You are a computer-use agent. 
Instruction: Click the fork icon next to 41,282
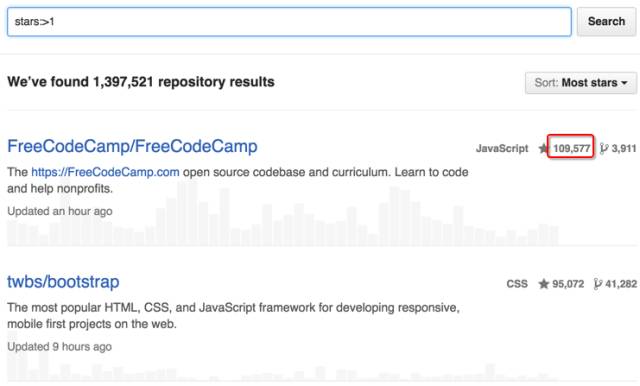[598, 284]
